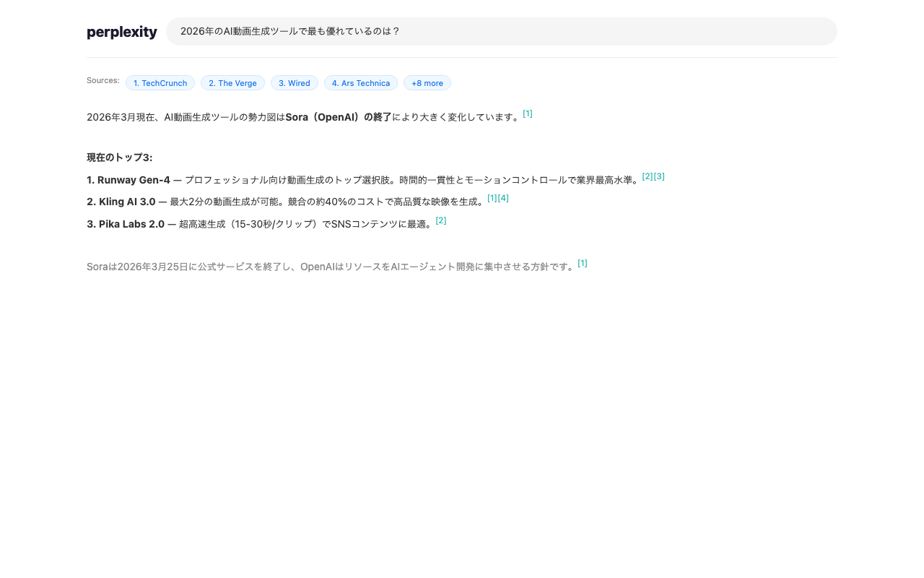Screen dimensions: 924x578
Task: Click the bold Pika Labs 2.0 name
Action: 124,224
